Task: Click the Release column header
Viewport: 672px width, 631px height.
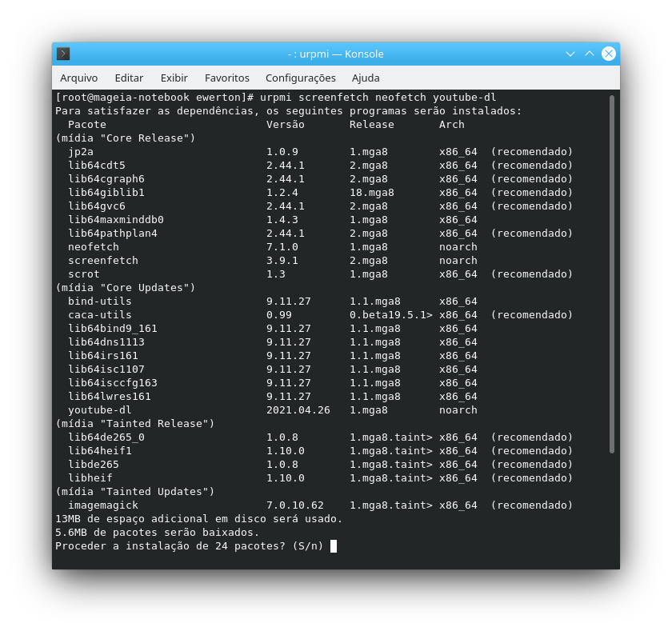Action: (x=371, y=125)
